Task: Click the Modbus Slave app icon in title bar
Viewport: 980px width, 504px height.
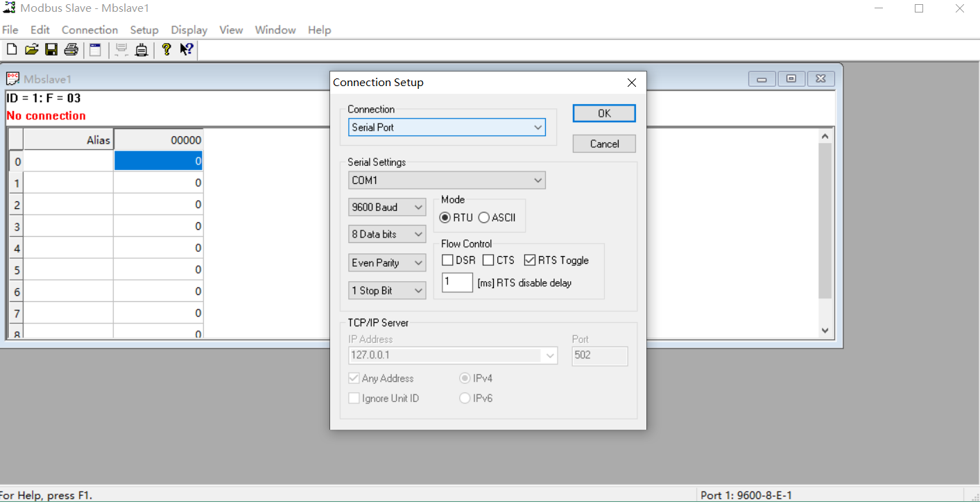Action: pos(9,8)
